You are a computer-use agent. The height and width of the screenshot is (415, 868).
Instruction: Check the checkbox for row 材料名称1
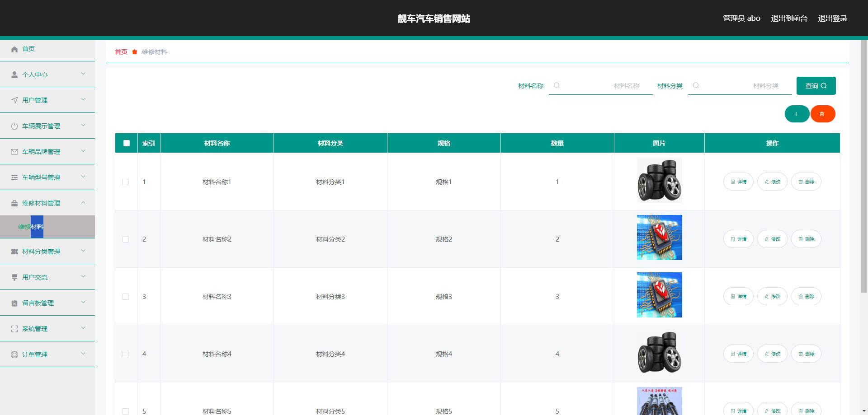[x=126, y=182]
